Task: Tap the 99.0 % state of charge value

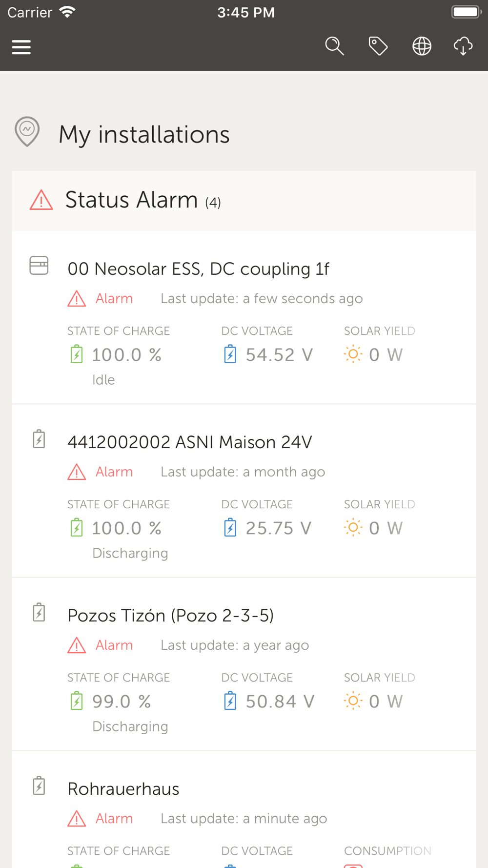Action: click(x=121, y=702)
